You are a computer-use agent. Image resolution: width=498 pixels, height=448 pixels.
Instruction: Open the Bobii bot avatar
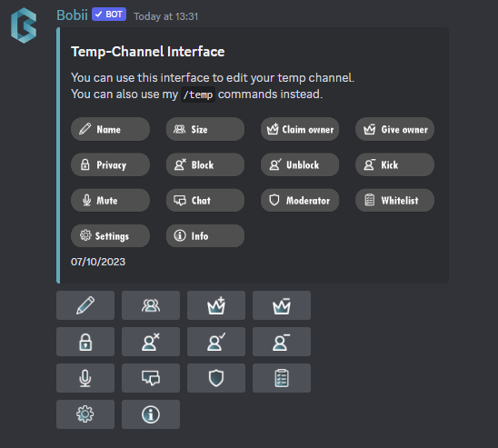coord(24,25)
